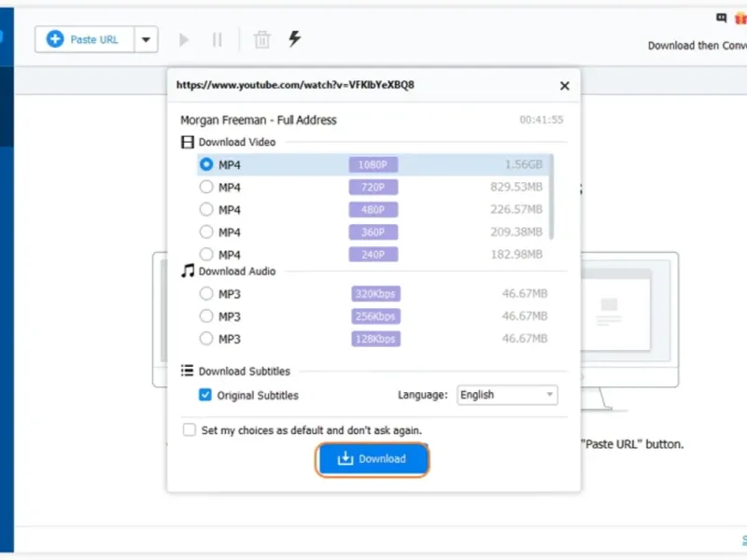Click the Paste URL button
This screenshot has width=747, height=560.
coord(84,39)
